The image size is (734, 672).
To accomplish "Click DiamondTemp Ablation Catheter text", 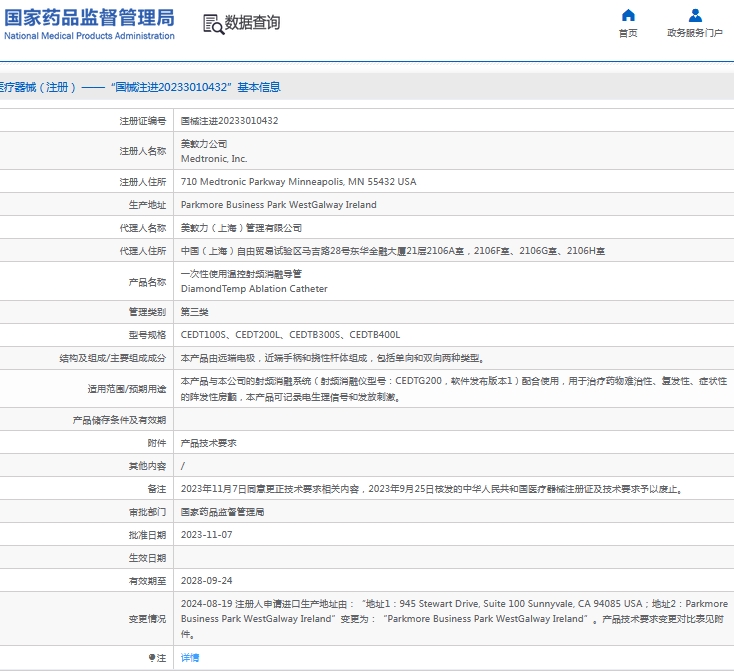I will pos(254,289).
